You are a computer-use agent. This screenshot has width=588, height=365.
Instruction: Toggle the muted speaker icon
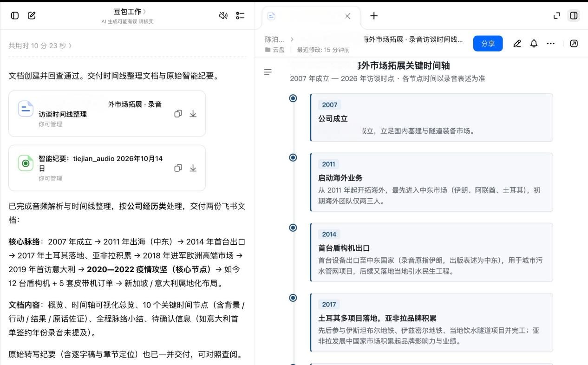point(223,15)
